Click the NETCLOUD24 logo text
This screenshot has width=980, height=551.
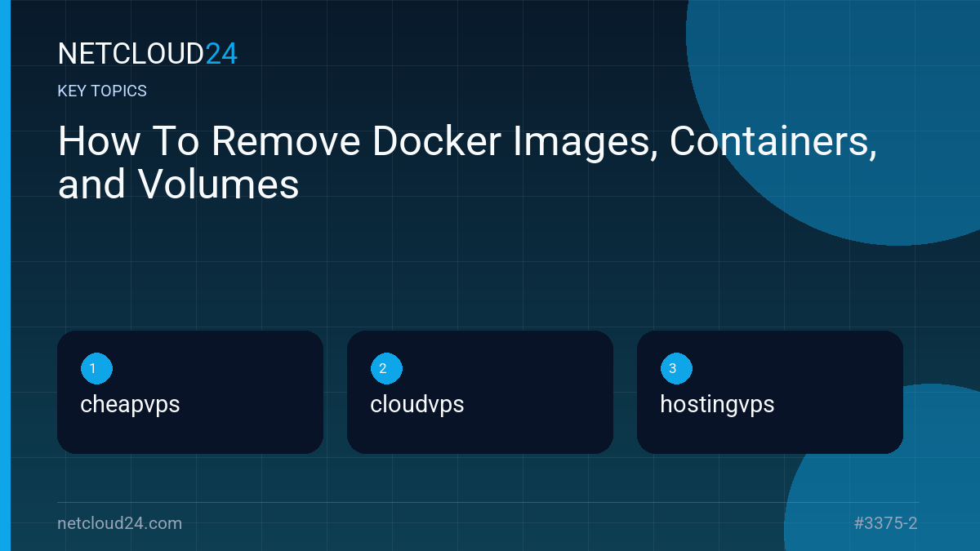point(148,54)
